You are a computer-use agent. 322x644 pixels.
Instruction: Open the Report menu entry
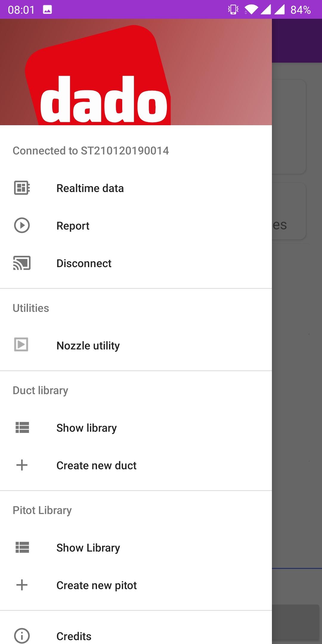point(73,226)
